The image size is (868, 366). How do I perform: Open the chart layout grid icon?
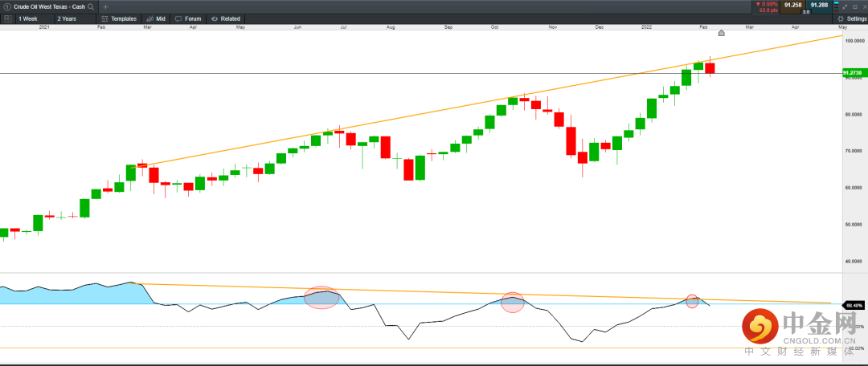8,18
